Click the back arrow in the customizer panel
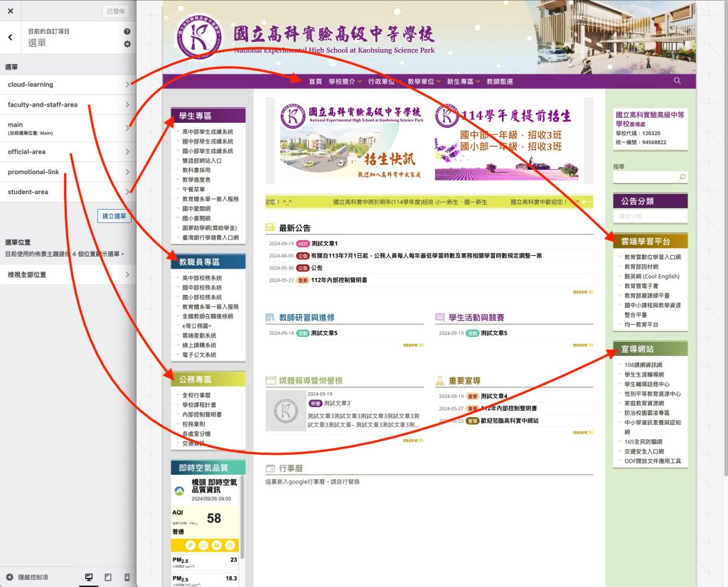The width and height of the screenshot is (728, 587). pyautogui.click(x=9, y=36)
